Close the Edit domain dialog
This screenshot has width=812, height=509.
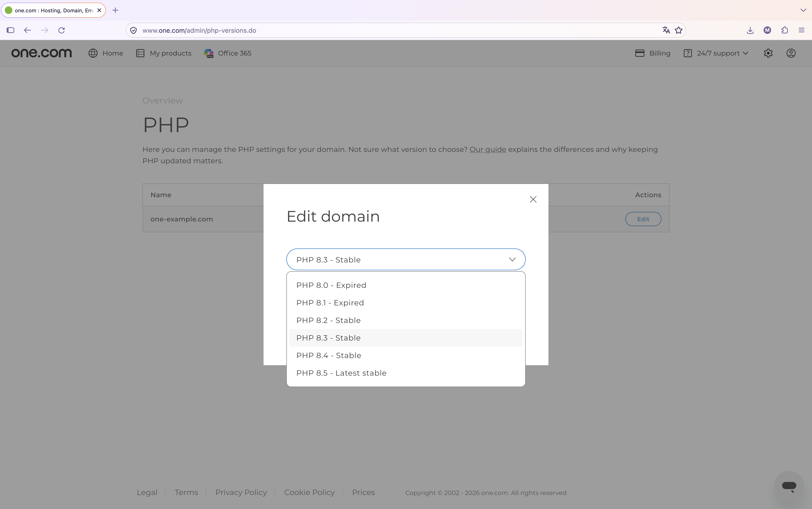point(533,199)
